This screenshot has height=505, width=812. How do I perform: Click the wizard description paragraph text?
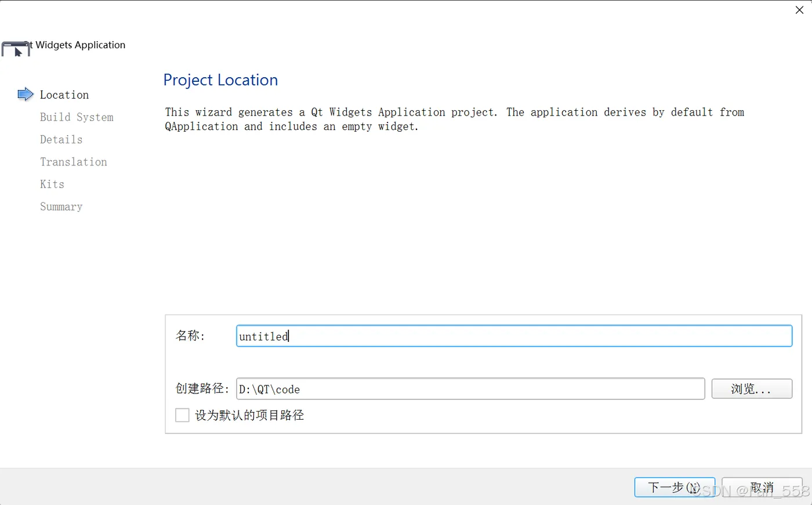(454, 119)
